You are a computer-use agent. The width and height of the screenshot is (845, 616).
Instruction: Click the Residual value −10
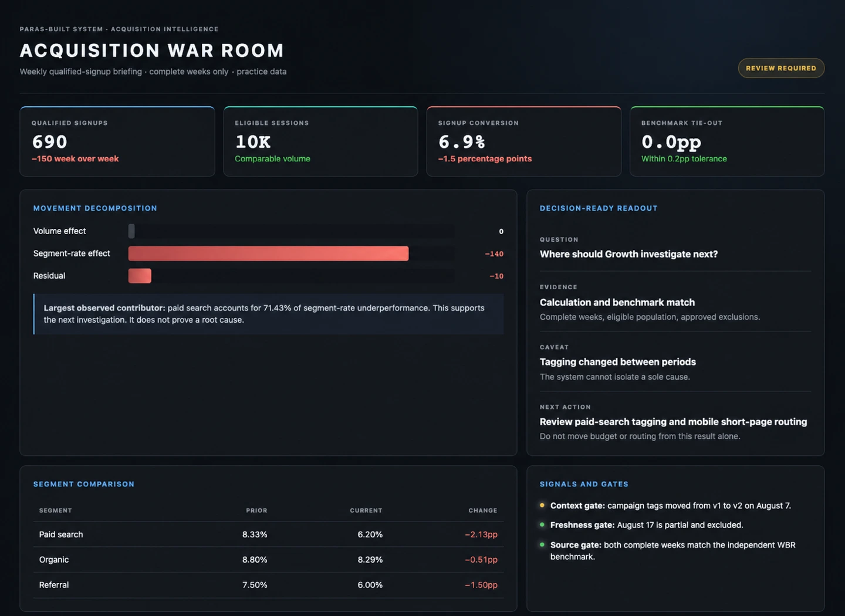496,276
